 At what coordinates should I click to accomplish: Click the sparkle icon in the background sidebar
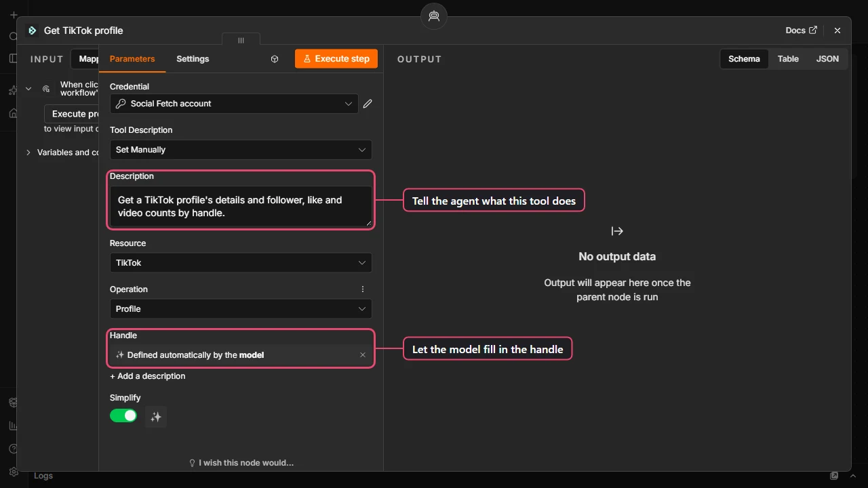pos(13,90)
